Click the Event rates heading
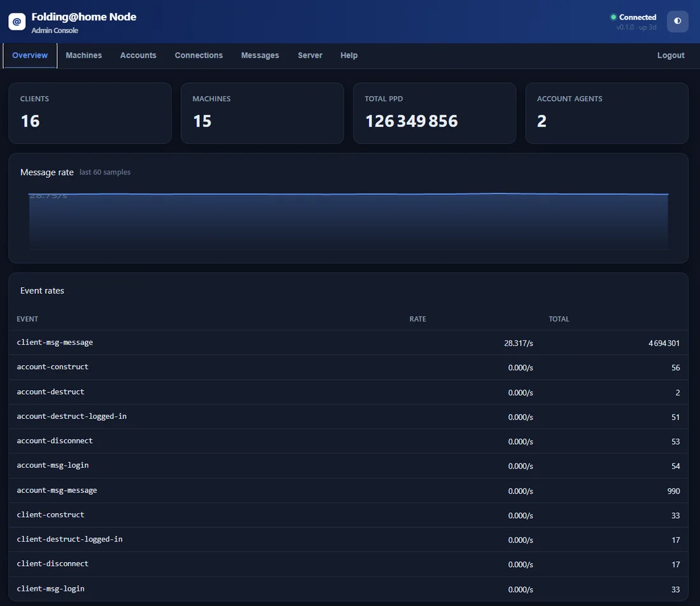The height and width of the screenshot is (606, 700). pos(42,291)
